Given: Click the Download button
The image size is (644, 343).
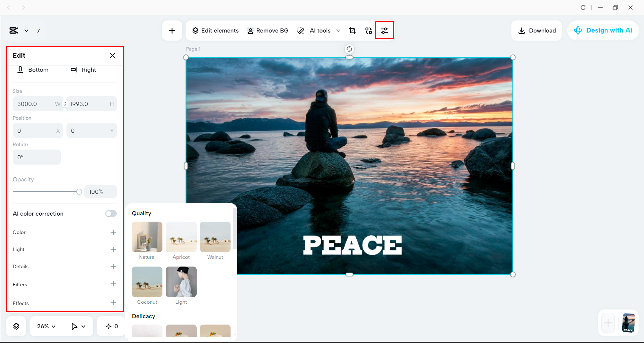Looking at the screenshot, I should click(x=536, y=30).
